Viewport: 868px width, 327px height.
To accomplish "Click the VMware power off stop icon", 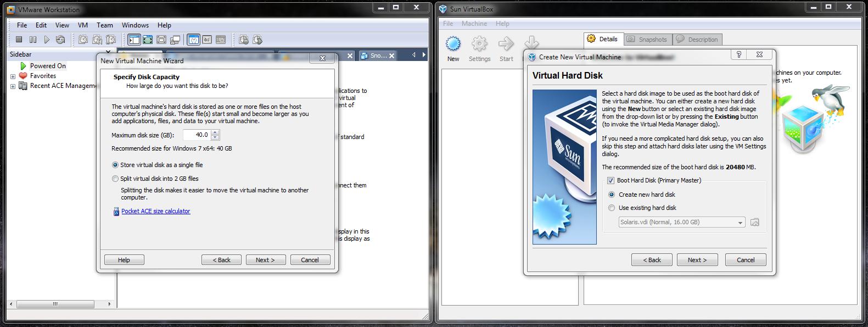I will 19,40.
